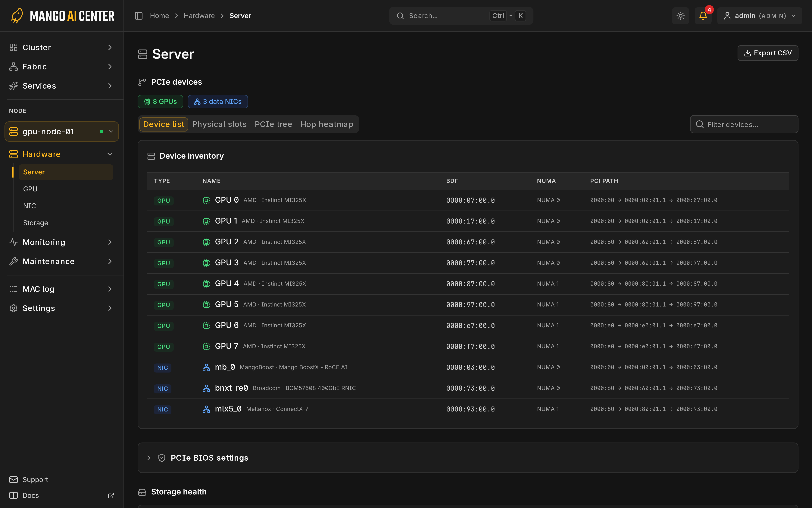Open the gpu-node-01 node selector
812x508 pixels.
tap(62, 131)
